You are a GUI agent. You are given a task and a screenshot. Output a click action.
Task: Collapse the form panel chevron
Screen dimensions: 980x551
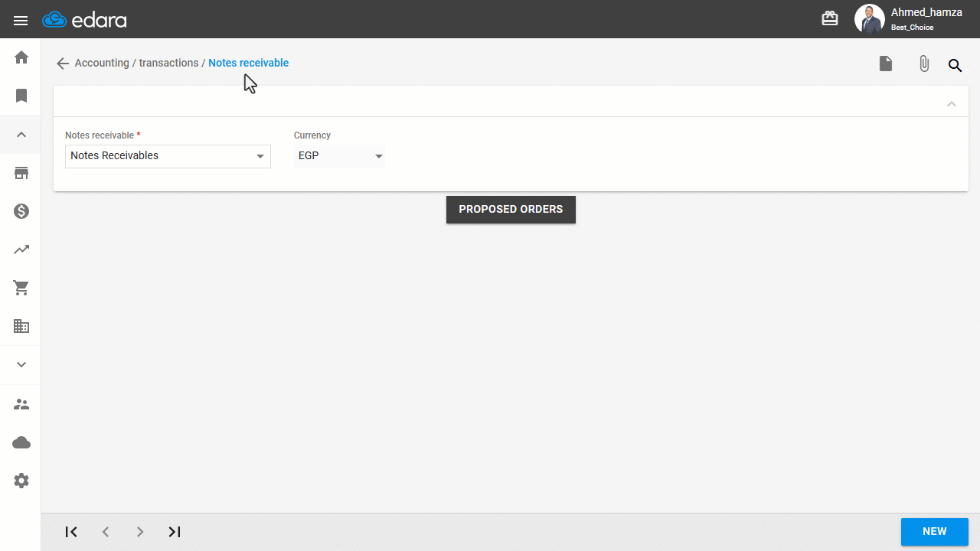click(x=952, y=103)
